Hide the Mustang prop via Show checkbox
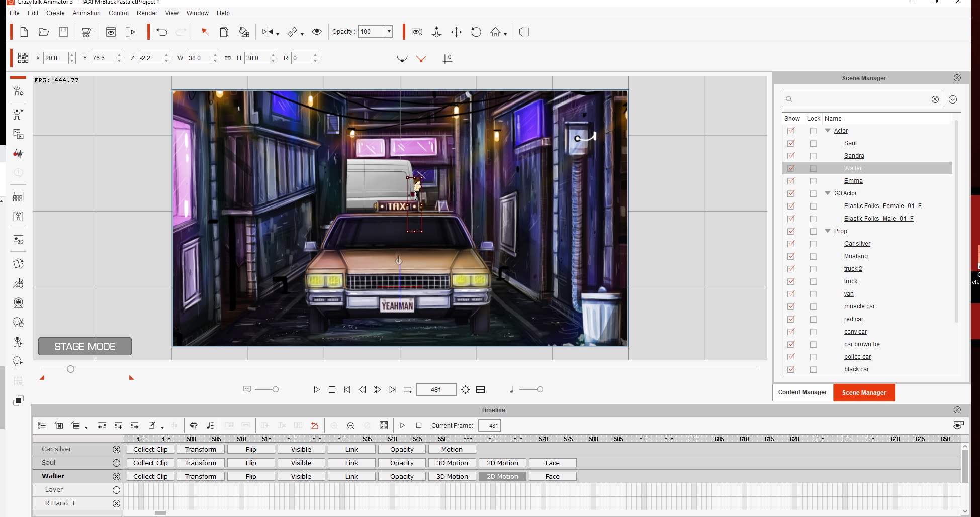Screen dimensions: 980x517 pos(791,256)
